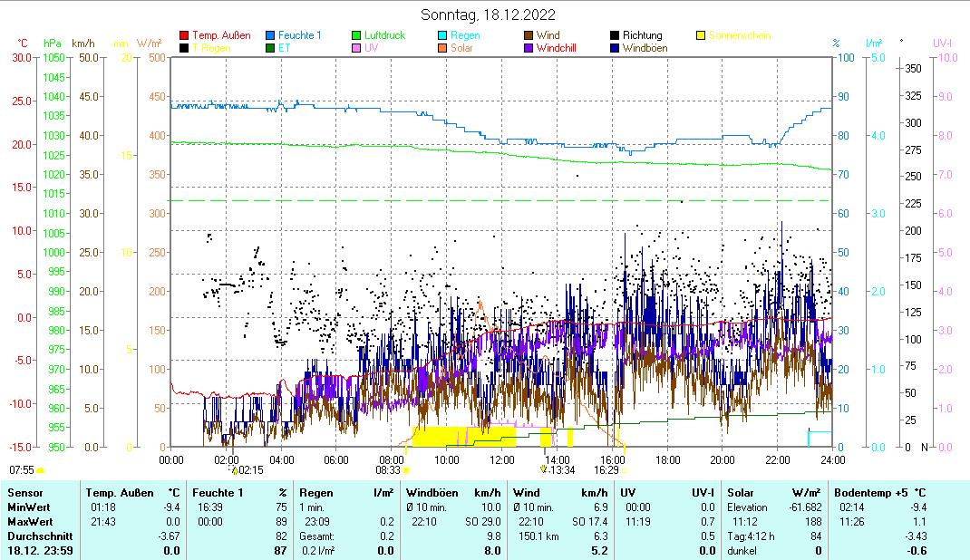The height and width of the screenshot is (560, 970).
Task: Click the dark green ET legend square
Action: pos(271,48)
